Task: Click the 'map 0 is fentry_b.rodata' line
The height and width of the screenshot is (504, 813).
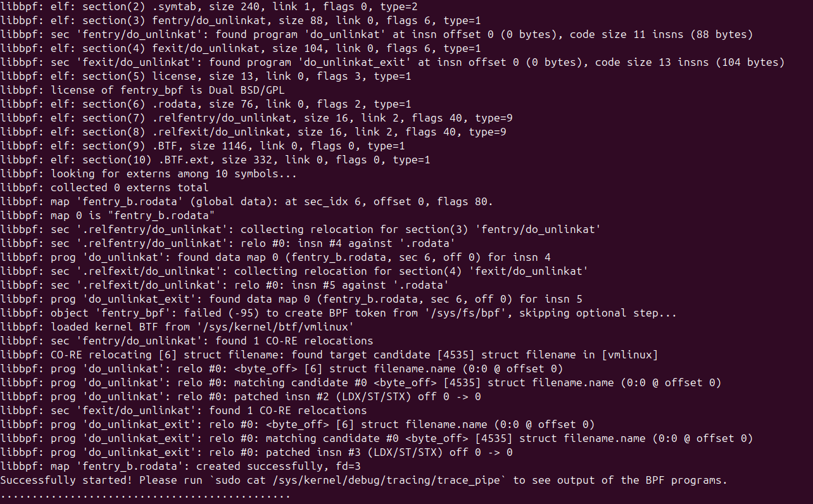Action: pyautogui.click(x=108, y=215)
